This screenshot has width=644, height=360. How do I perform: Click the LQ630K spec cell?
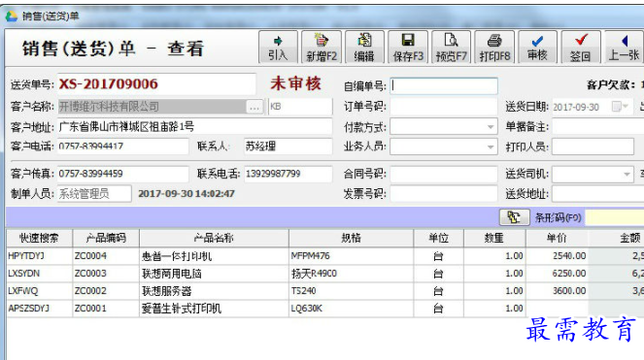[352, 309]
